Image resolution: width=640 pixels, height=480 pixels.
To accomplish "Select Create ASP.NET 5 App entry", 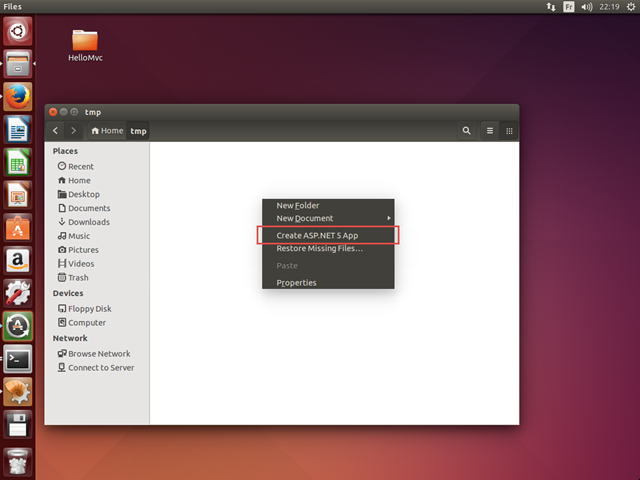I will click(328, 236).
